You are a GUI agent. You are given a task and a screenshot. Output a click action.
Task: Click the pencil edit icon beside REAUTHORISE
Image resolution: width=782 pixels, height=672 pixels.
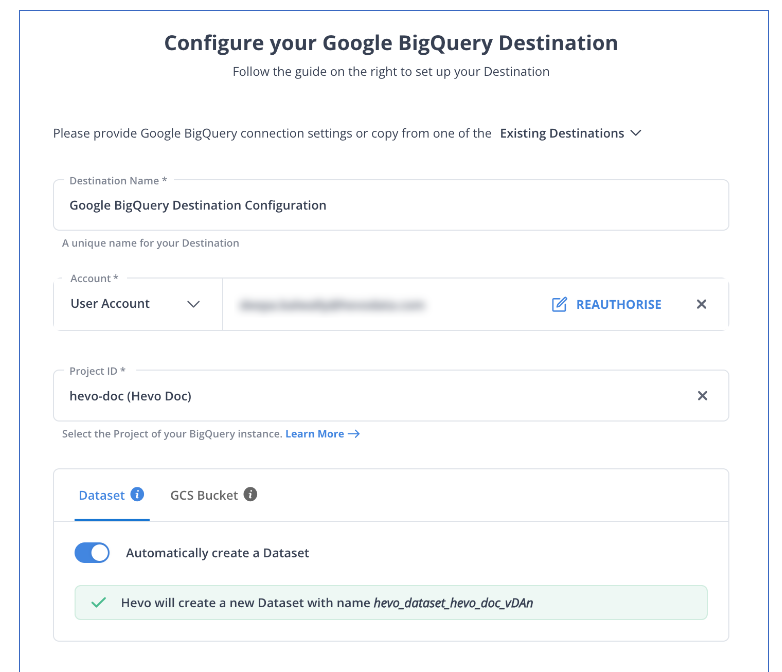tap(559, 304)
